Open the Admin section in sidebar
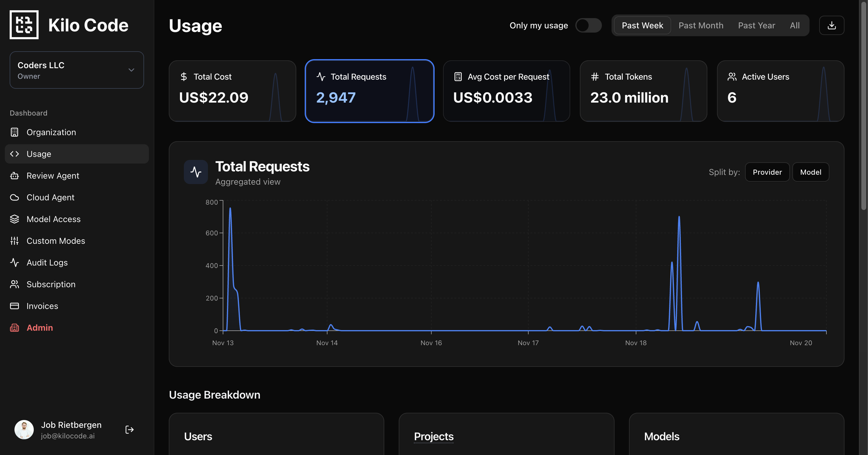The image size is (868, 455). (x=39, y=327)
